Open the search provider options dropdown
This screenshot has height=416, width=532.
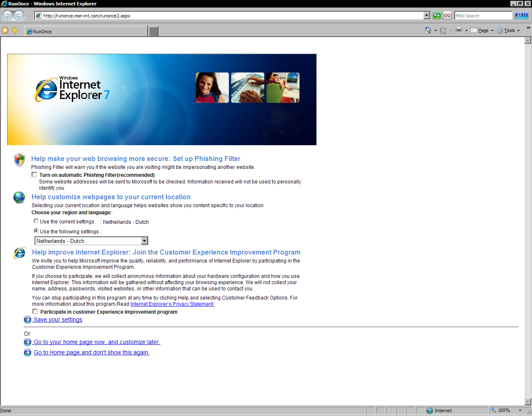526,16
